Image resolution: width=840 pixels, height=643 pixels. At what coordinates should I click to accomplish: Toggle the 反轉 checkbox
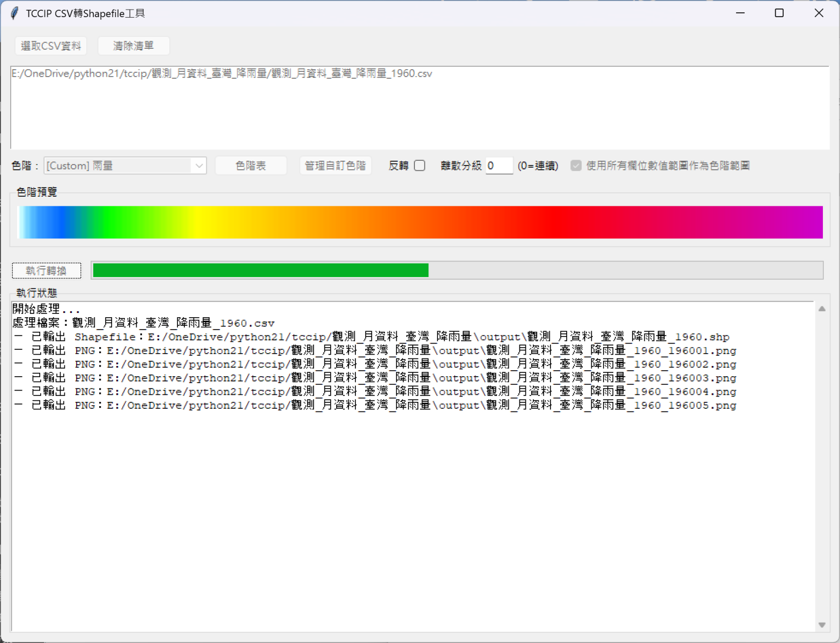420,166
